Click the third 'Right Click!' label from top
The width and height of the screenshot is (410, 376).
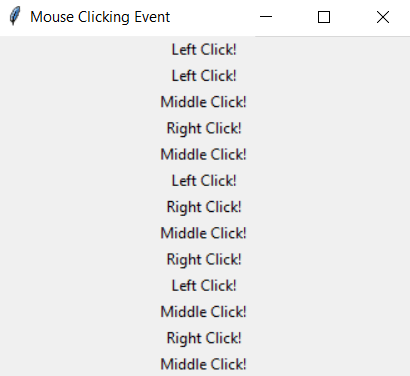pos(204,259)
